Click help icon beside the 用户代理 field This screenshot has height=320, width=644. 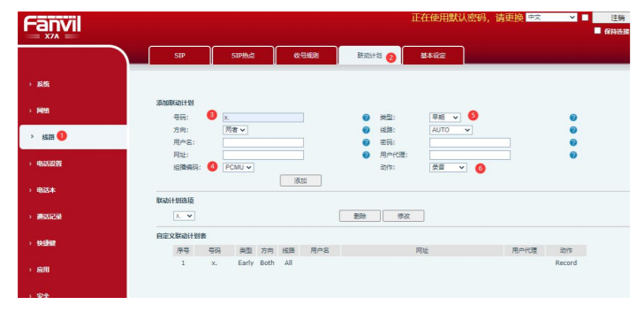pos(573,156)
